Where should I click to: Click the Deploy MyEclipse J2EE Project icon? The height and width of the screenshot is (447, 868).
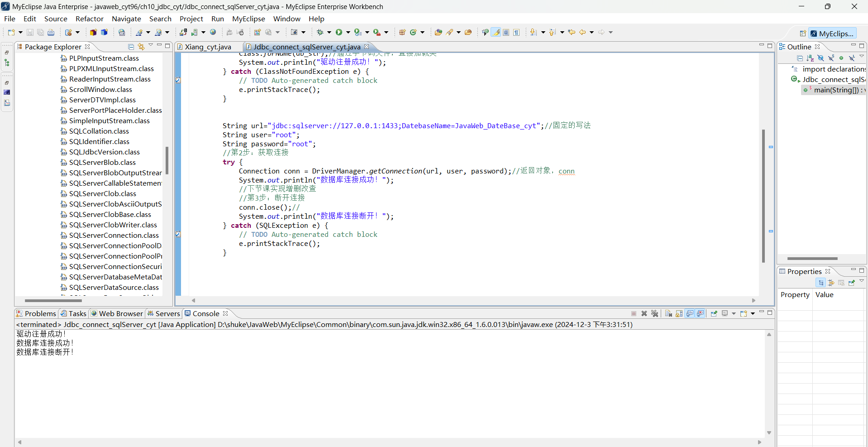(x=182, y=32)
